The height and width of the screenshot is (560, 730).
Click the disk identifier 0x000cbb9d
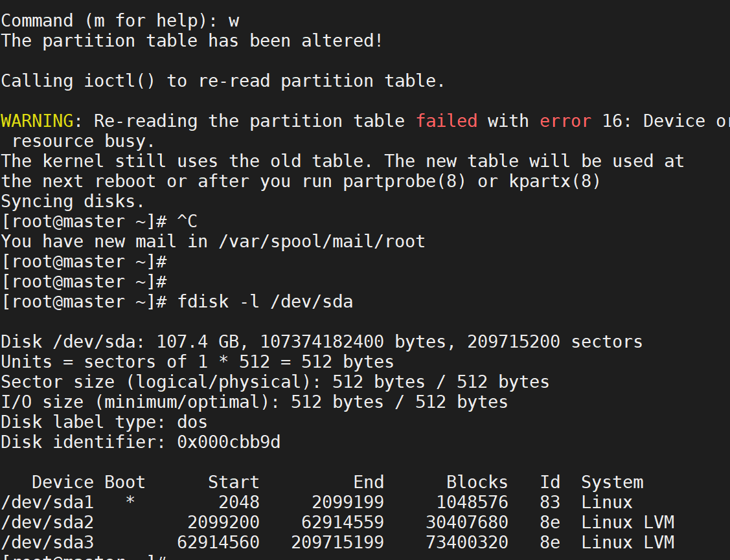coord(229,442)
